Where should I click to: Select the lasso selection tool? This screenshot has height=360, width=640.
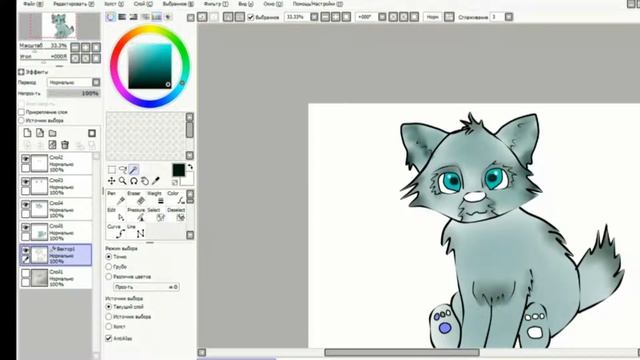[122, 169]
